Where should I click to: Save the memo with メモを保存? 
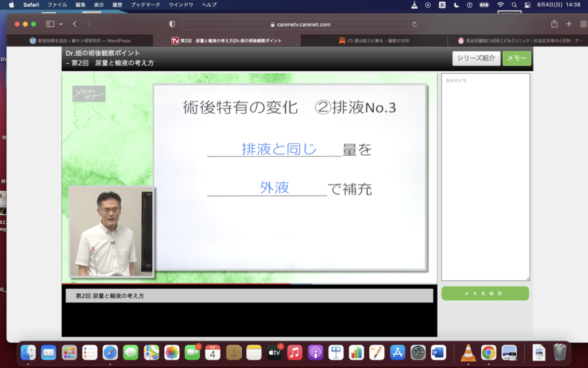pyautogui.click(x=485, y=293)
